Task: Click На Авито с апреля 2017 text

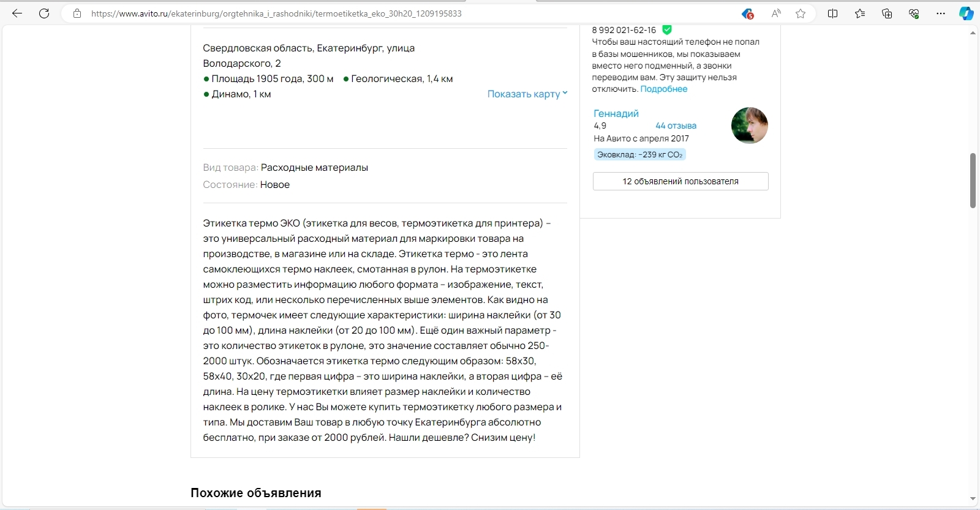Action: point(641,138)
